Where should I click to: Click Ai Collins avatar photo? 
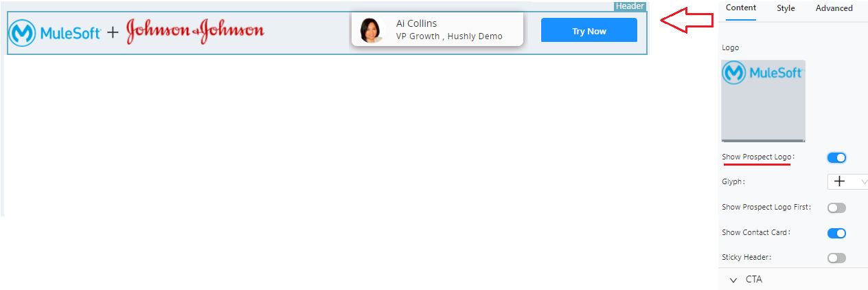[x=372, y=31]
